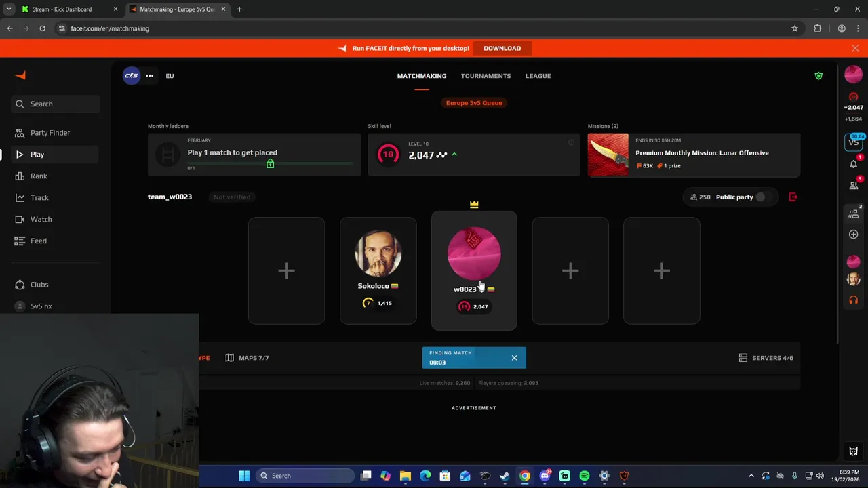Screen dimensions: 868x488
Task: Click the FACEIT logo in the sidebar
Action: click(20, 75)
